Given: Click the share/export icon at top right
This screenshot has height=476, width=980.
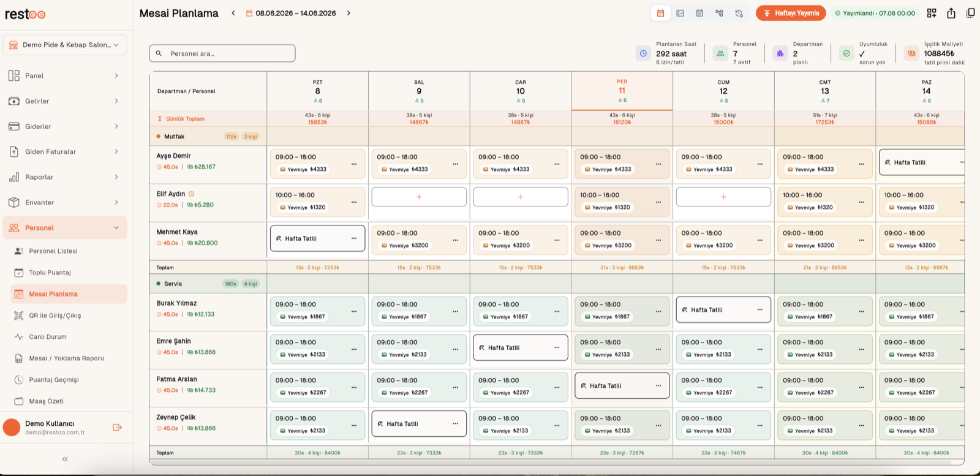Looking at the screenshot, I should [951, 13].
